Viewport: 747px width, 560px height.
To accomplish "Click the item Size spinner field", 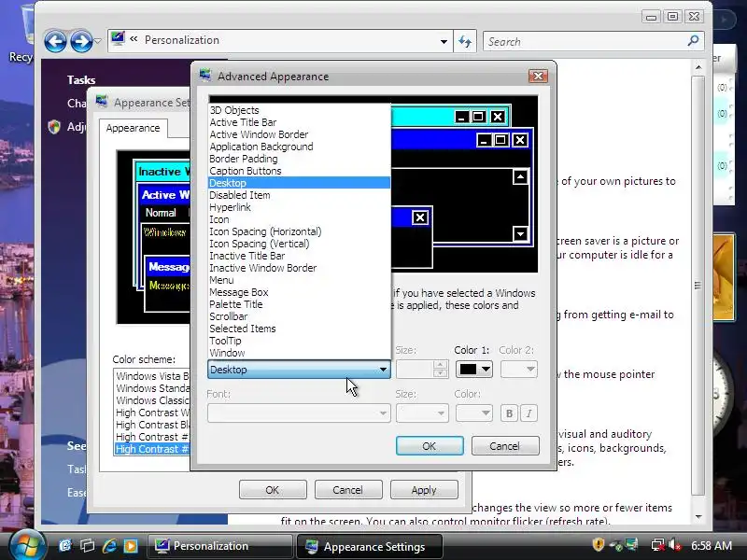I will (422, 369).
